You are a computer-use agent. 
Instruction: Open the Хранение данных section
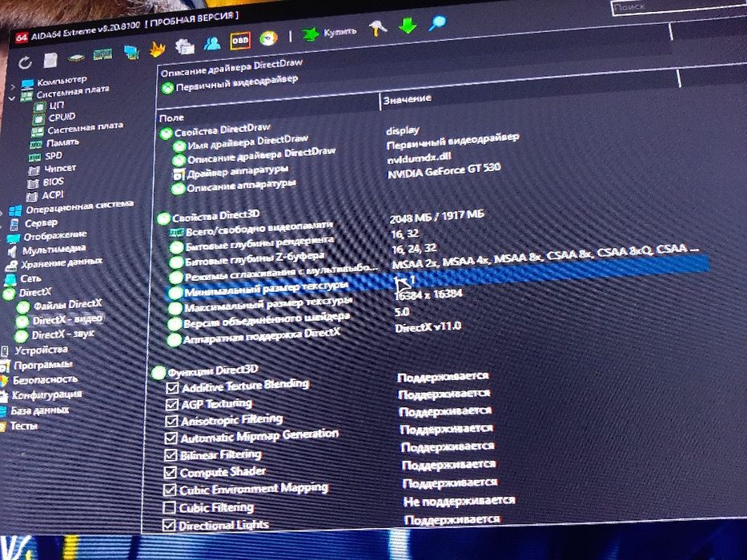tap(62, 263)
